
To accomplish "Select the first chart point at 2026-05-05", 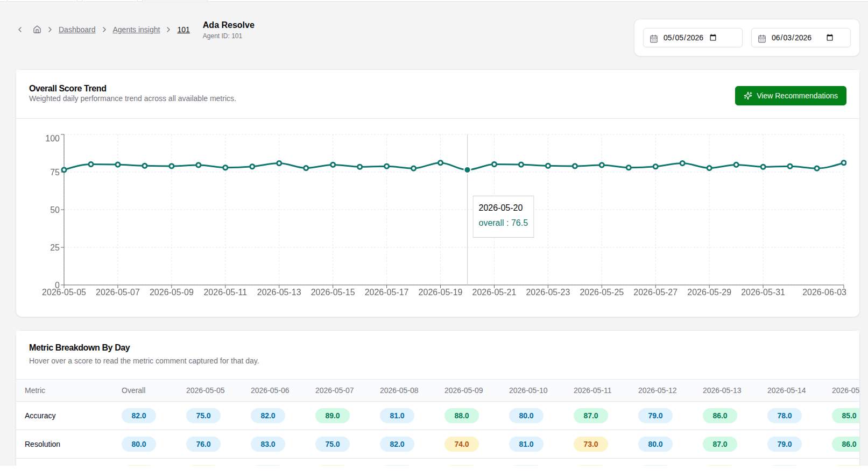I will click(64, 170).
